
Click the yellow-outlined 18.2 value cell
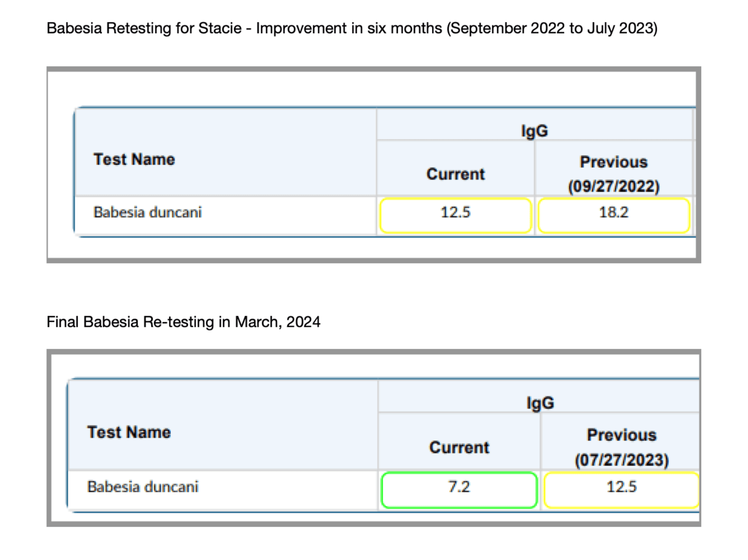[613, 215]
